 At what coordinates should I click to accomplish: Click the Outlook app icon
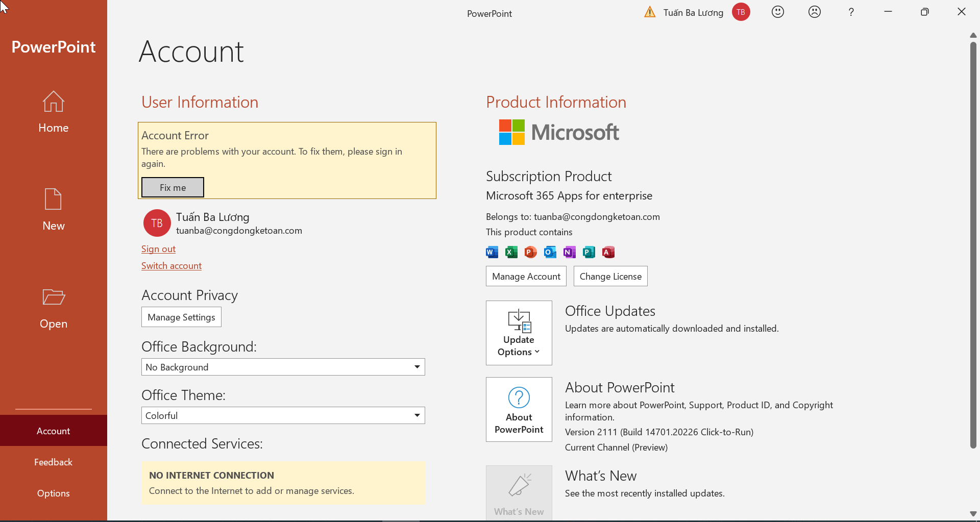550,252
